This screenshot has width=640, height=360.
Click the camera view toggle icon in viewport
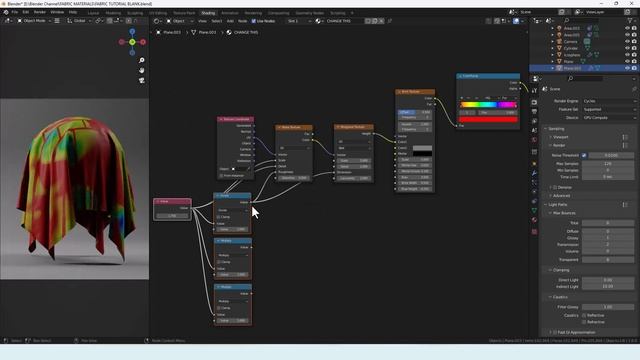coord(142,80)
